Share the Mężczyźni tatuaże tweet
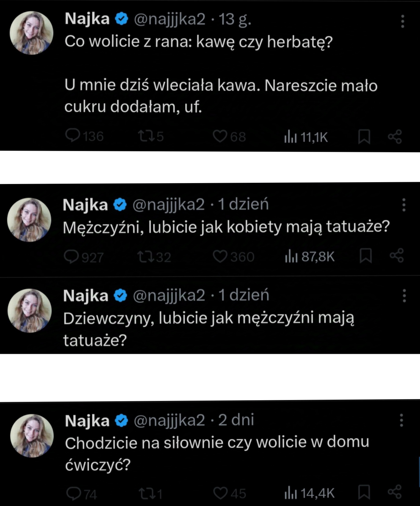This screenshot has height=506, width=420. pyautogui.click(x=396, y=256)
